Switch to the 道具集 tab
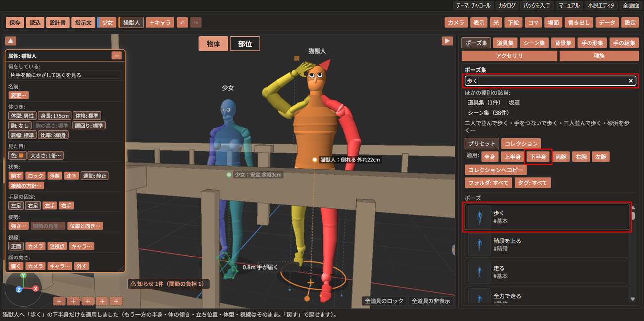The height and width of the screenshot is (321, 644). point(505,43)
